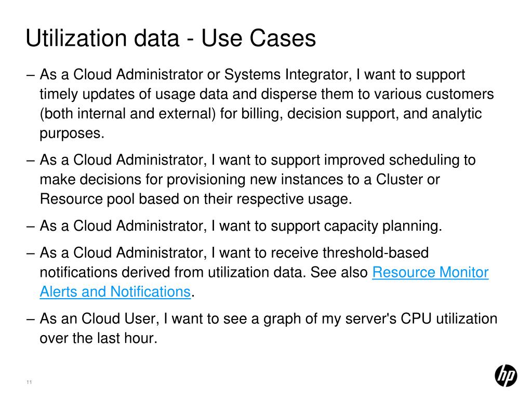The width and height of the screenshot is (532, 399).
Task: Click the word 'purposes.' in first bullet
Action: pos(72,134)
